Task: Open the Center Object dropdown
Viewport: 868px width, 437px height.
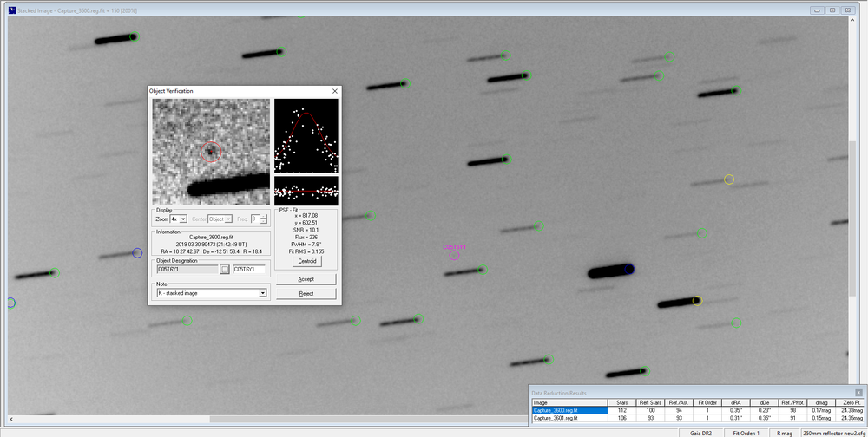Action: tap(228, 219)
